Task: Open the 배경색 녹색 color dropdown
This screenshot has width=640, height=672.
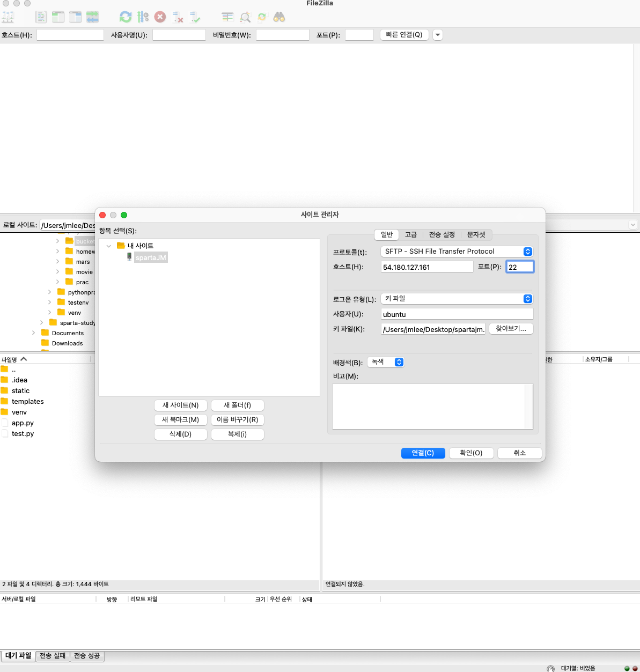Action: tap(386, 362)
